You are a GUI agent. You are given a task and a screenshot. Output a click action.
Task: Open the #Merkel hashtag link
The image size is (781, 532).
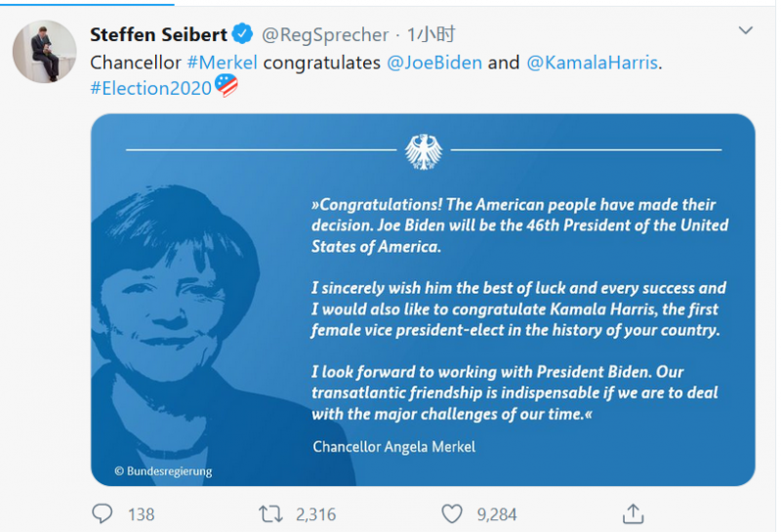(x=223, y=62)
